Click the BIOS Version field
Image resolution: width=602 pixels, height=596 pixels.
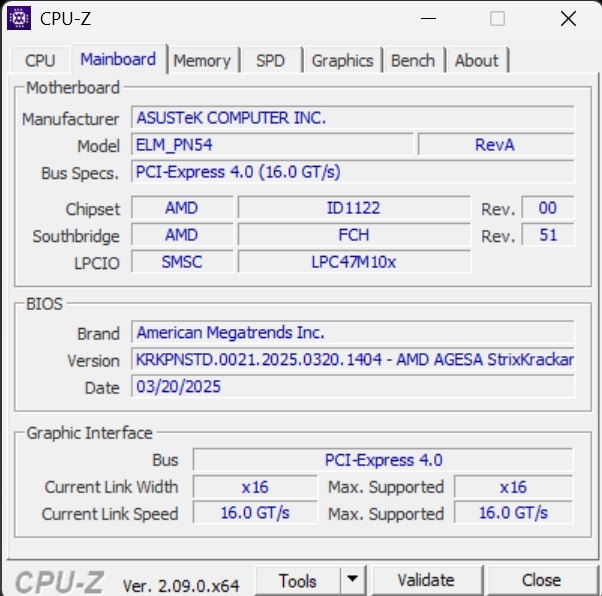353,360
